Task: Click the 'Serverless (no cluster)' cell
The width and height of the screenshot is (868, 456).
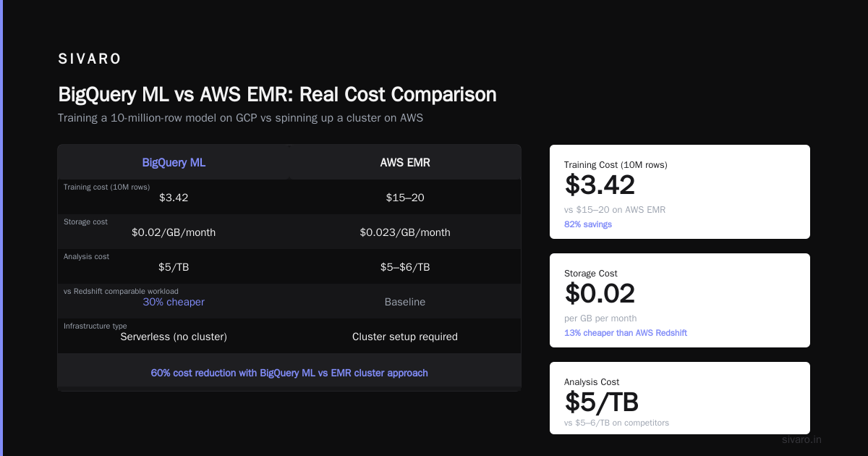Action: (174, 337)
